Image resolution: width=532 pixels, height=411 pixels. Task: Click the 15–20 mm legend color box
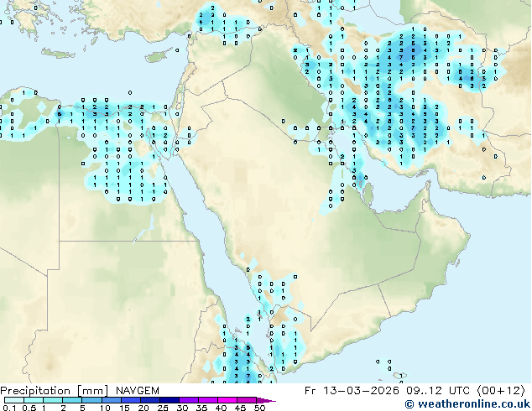click(131, 400)
